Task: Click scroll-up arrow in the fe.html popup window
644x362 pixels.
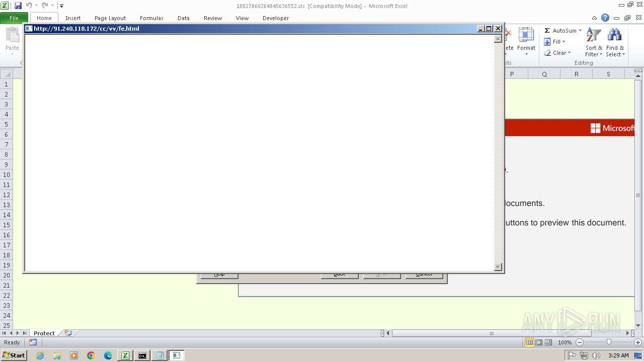Action: tap(498, 38)
